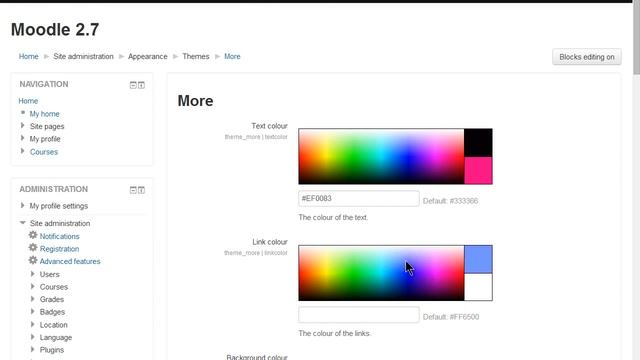The height and width of the screenshot is (360, 640).
Task: Expand My profile settings
Action: (22, 205)
